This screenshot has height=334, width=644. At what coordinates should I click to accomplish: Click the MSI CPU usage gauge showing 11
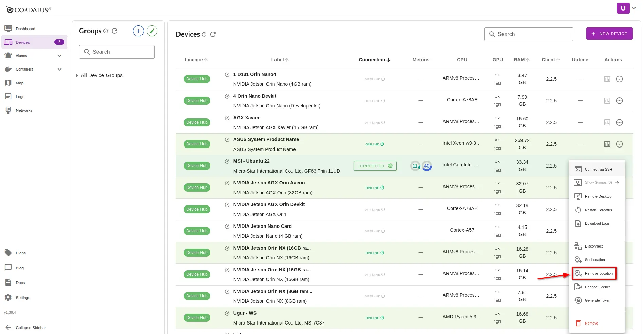415,166
